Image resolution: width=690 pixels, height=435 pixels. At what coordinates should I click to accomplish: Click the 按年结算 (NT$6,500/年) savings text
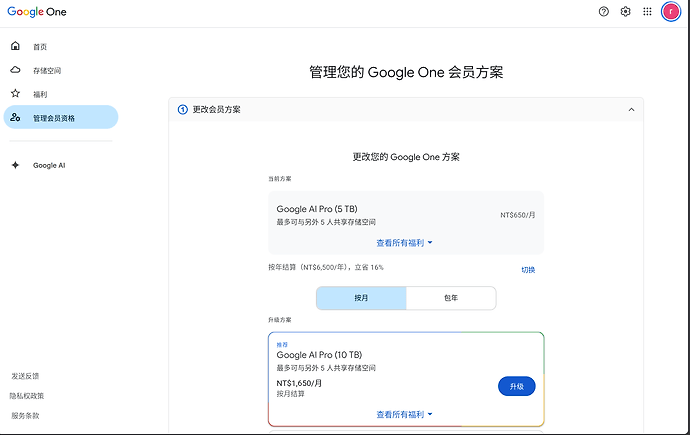326,267
